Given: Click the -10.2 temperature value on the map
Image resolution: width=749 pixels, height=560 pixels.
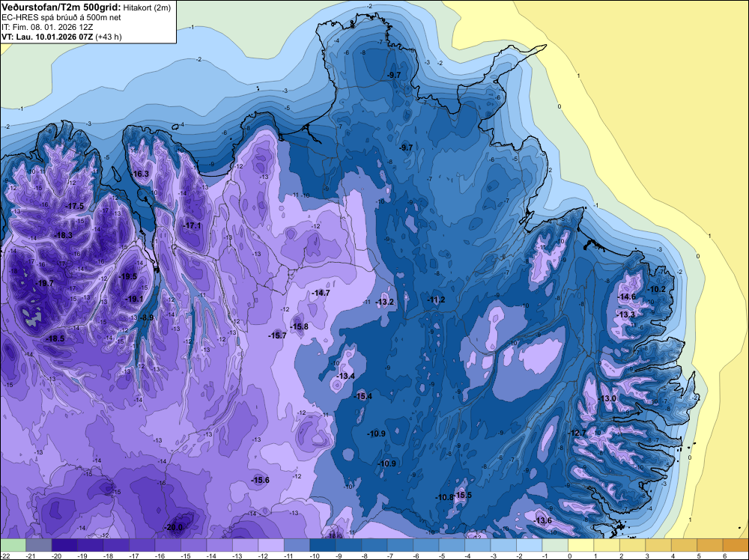Looking at the screenshot, I should (656, 289).
